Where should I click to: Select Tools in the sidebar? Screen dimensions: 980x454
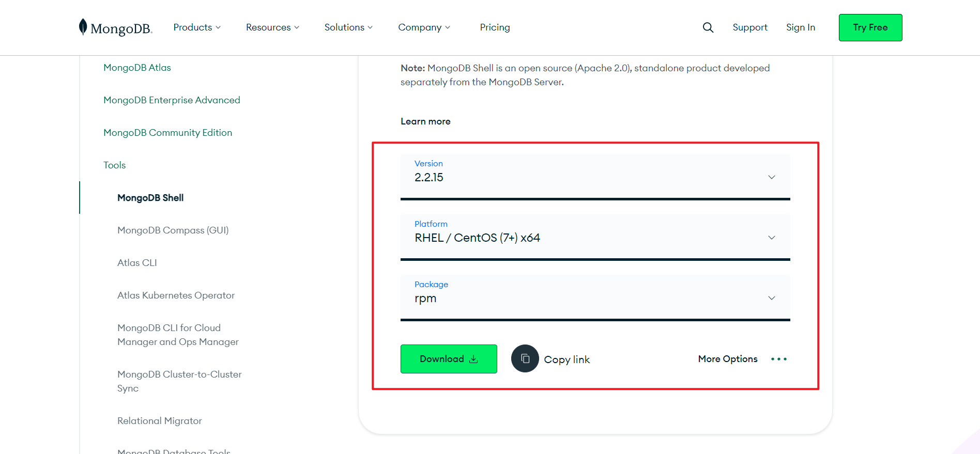pyautogui.click(x=114, y=165)
